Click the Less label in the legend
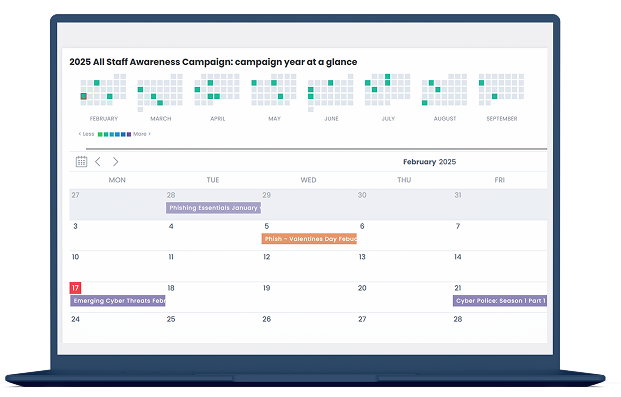The width and height of the screenshot is (621, 397). click(x=86, y=134)
